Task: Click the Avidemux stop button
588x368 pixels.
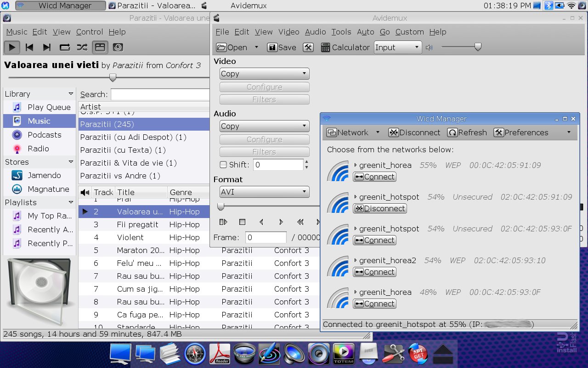Action: [x=242, y=222]
